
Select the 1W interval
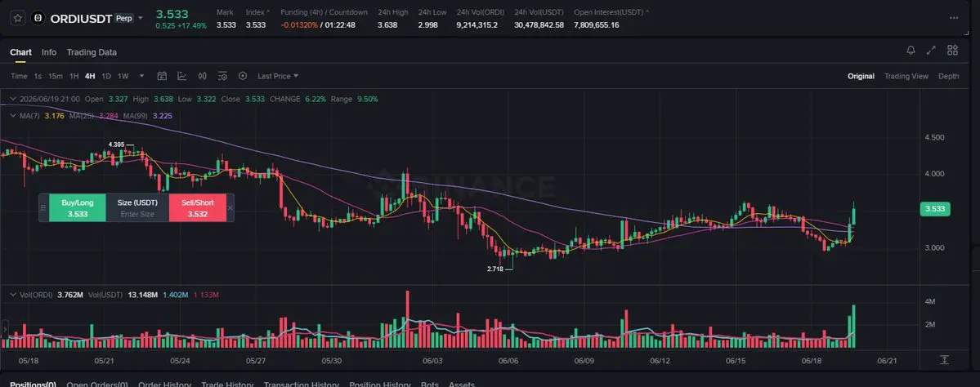tap(123, 76)
